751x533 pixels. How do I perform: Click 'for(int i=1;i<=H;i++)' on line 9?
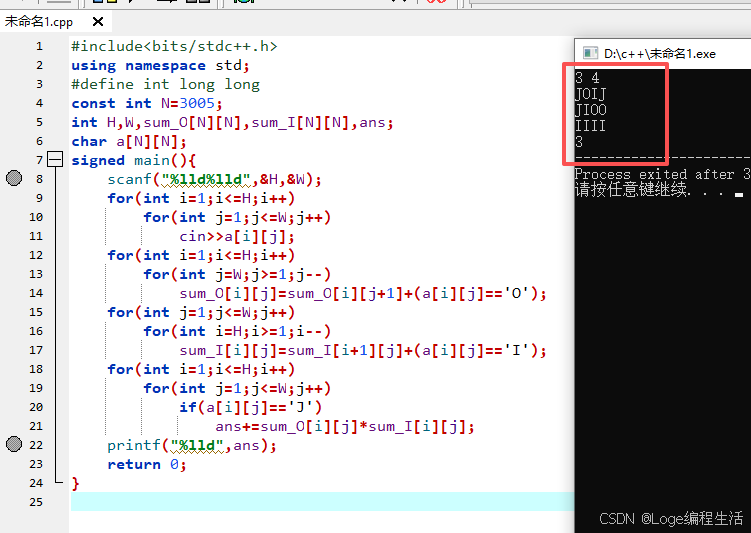pos(201,198)
